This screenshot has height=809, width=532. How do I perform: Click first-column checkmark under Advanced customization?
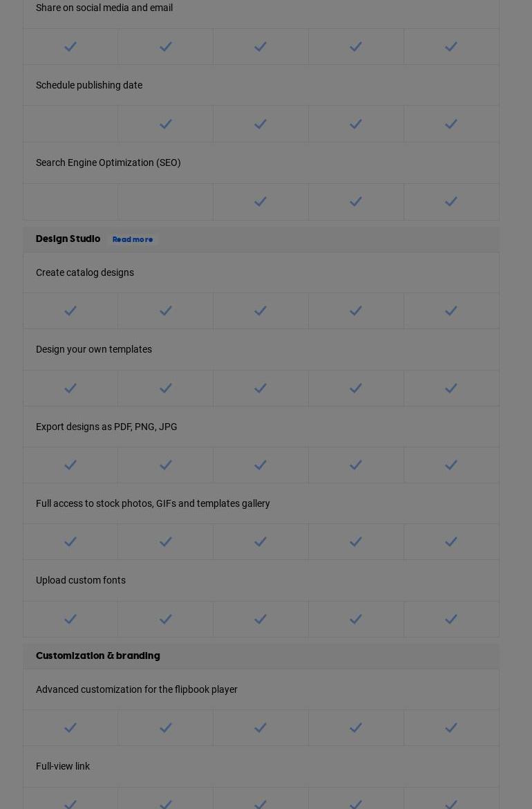70,728
